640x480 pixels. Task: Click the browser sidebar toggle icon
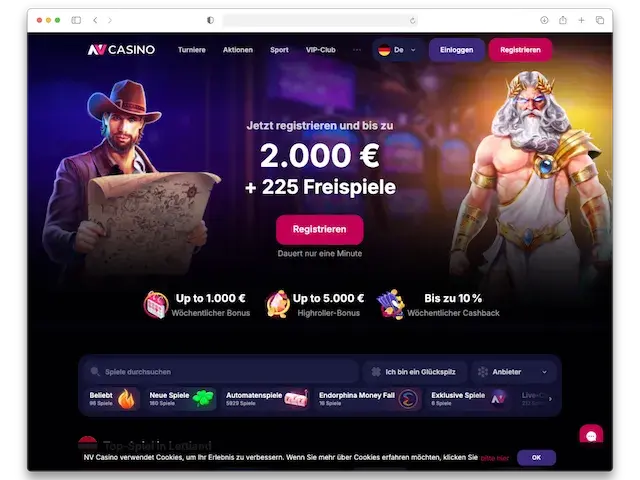[x=76, y=20]
